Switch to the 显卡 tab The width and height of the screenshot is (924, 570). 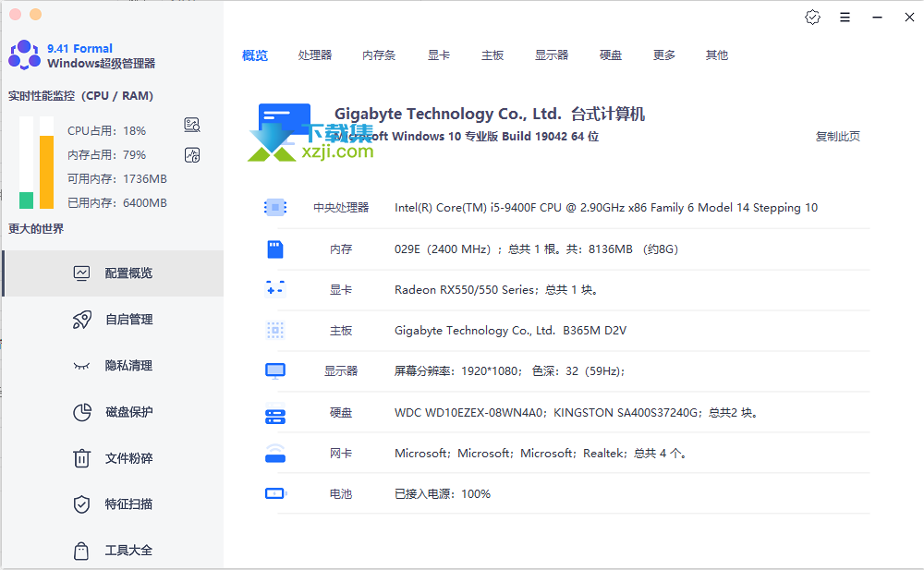[439, 55]
